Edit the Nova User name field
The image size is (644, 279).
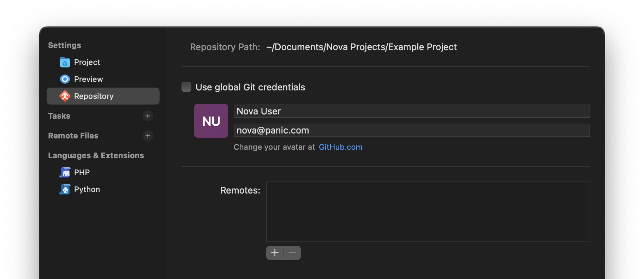(x=412, y=111)
